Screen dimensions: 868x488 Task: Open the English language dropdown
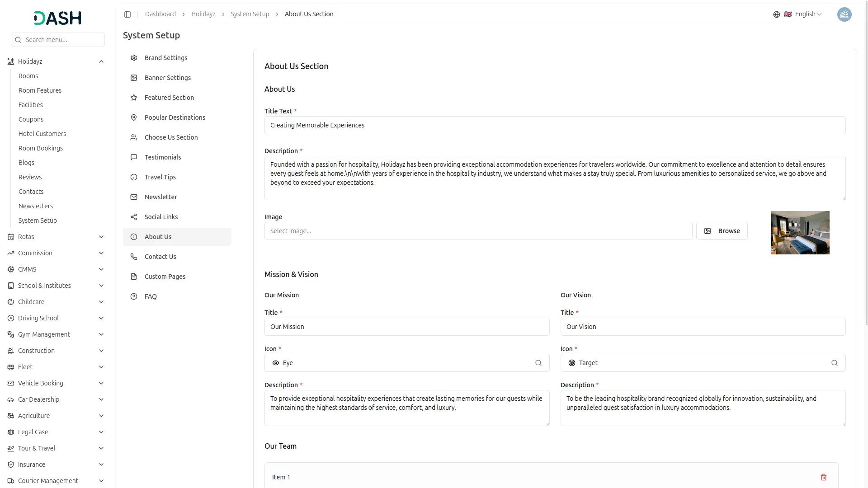click(x=808, y=14)
